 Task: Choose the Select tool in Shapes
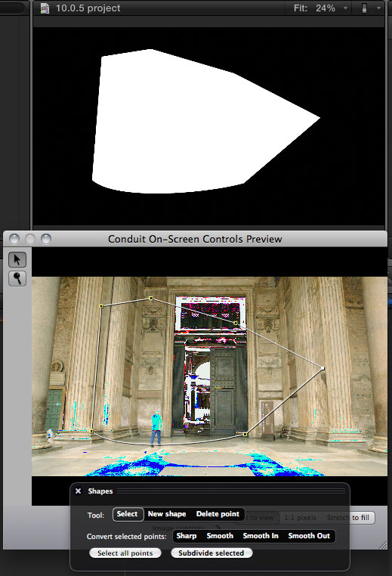click(x=128, y=514)
